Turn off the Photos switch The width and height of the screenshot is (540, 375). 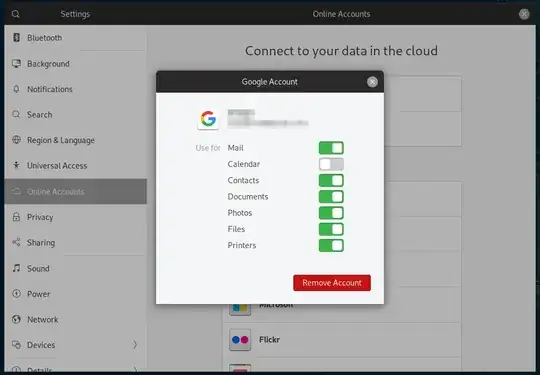(x=331, y=213)
